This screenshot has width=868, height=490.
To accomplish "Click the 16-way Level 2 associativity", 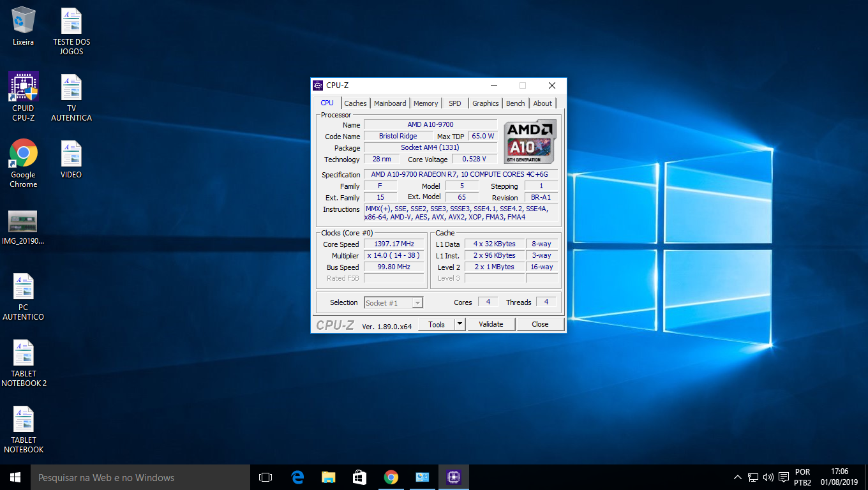I will coord(541,267).
